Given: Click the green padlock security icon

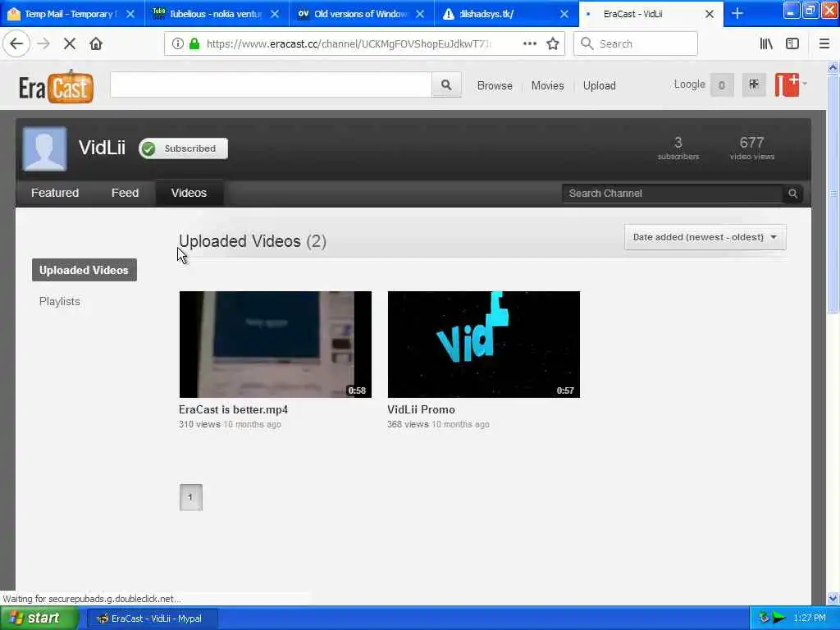Looking at the screenshot, I should point(194,44).
